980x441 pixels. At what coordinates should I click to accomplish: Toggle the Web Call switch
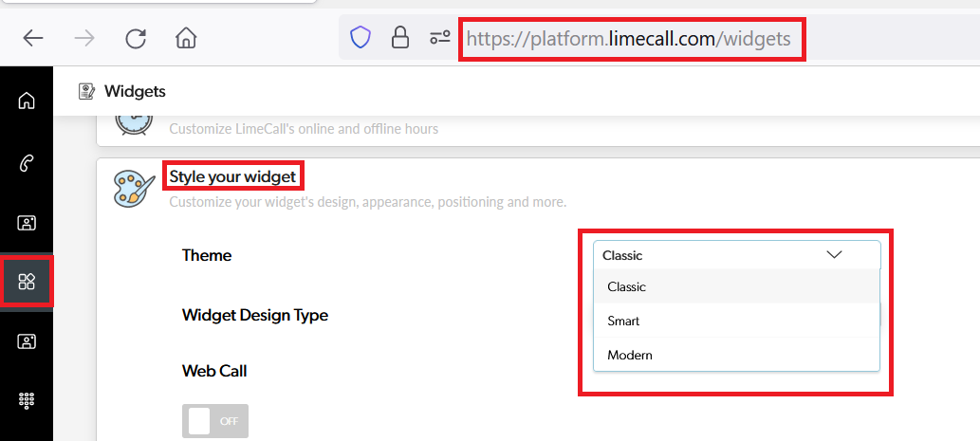point(215,420)
